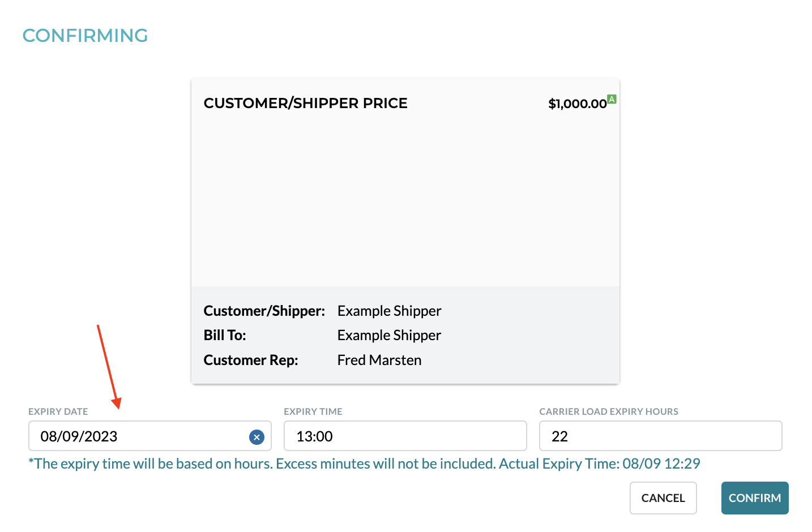Click the Customer Rep name Fred Marsten

point(379,360)
